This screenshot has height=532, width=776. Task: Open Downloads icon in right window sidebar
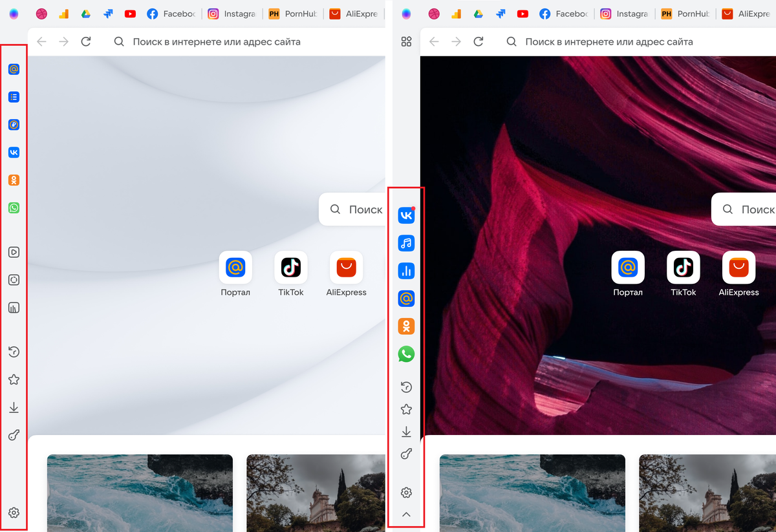click(x=406, y=432)
